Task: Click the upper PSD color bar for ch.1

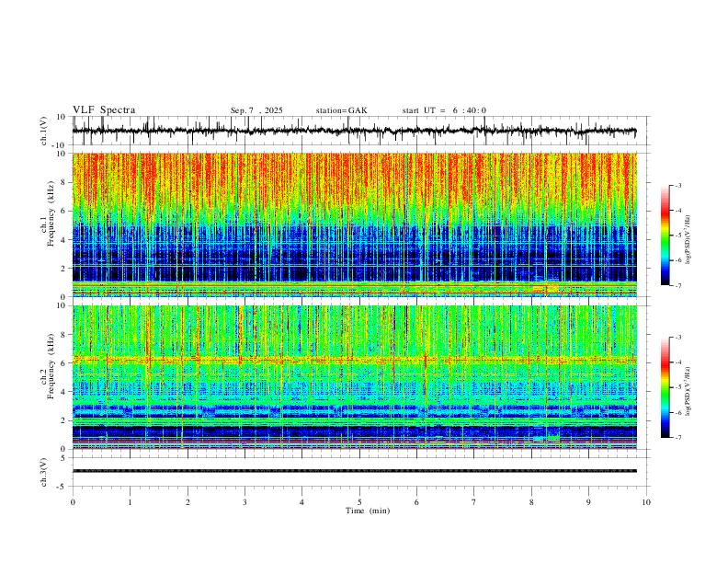Action: [665, 236]
